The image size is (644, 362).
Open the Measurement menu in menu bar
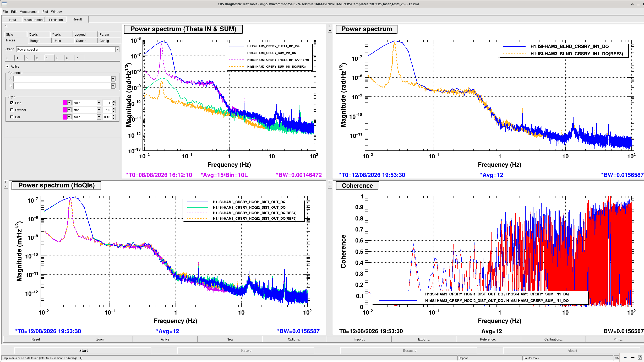coord(29,12)
